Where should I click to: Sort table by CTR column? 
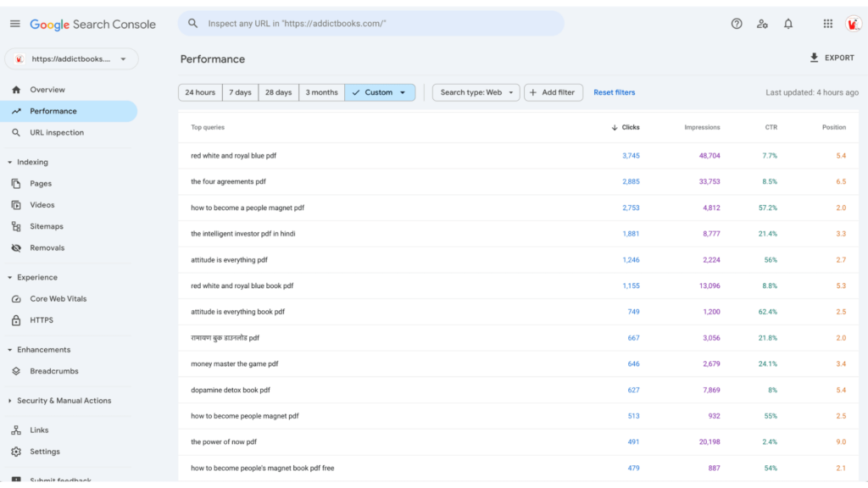(771, 128)
